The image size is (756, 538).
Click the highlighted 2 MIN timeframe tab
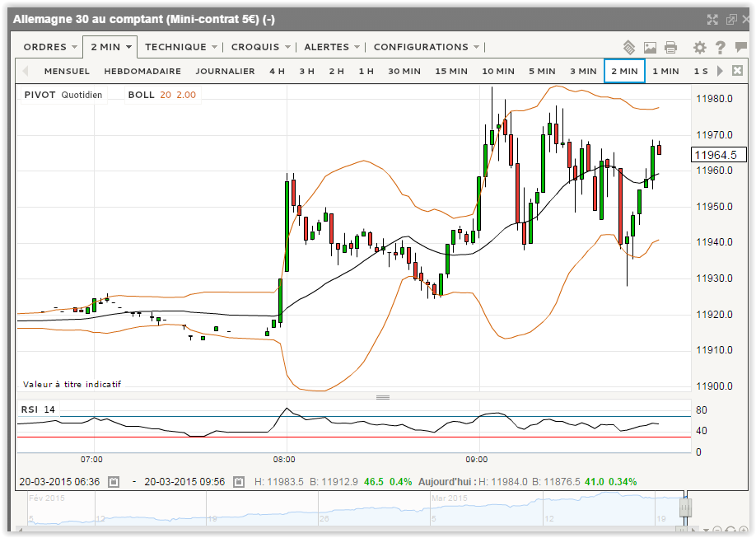click(x=624, y=71)
